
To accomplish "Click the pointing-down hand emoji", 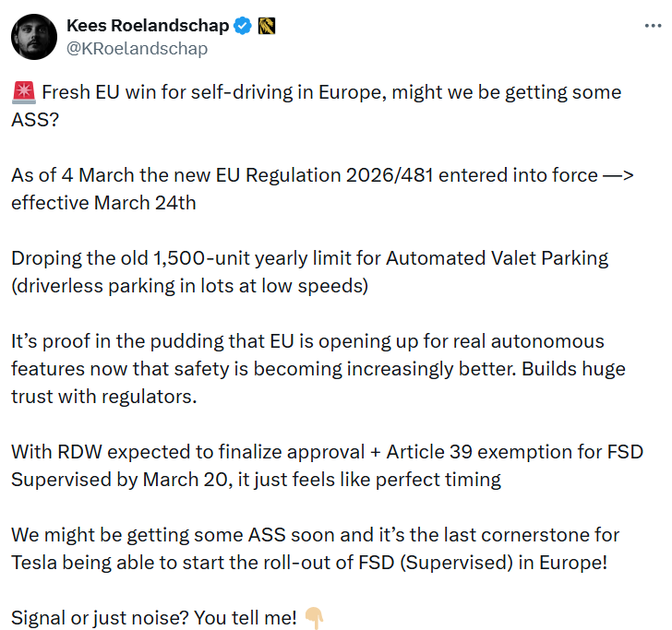I will tap(314, 618).
